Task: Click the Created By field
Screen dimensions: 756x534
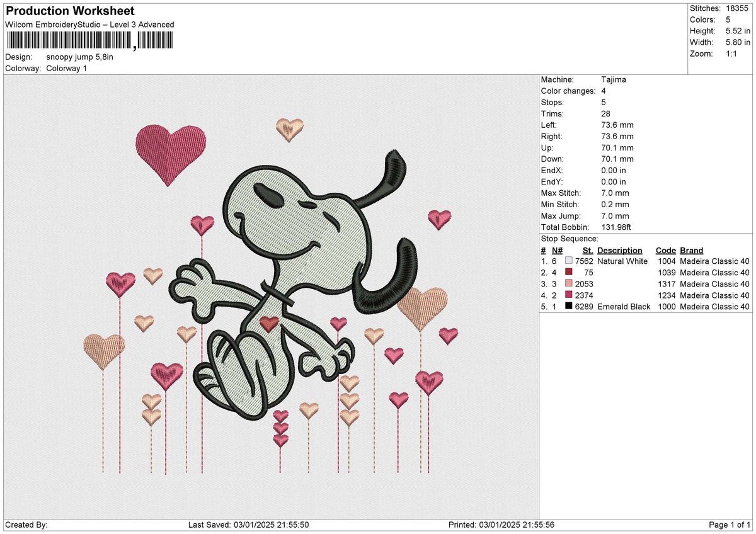Action: coord(25,524)
